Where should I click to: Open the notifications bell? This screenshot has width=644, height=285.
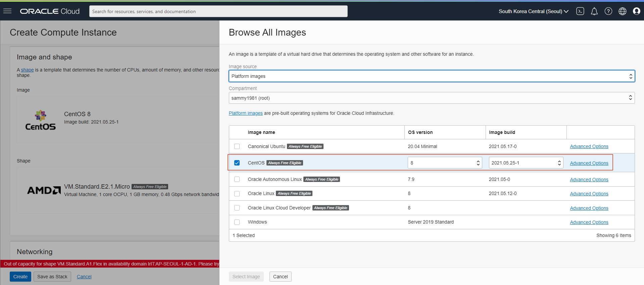pos(594,11)
